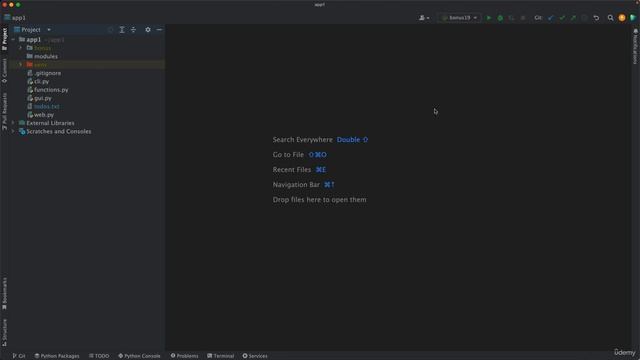Select web.py in project tree
The height and width of the screenshot is (360, 640).
[x=44, y=115]
